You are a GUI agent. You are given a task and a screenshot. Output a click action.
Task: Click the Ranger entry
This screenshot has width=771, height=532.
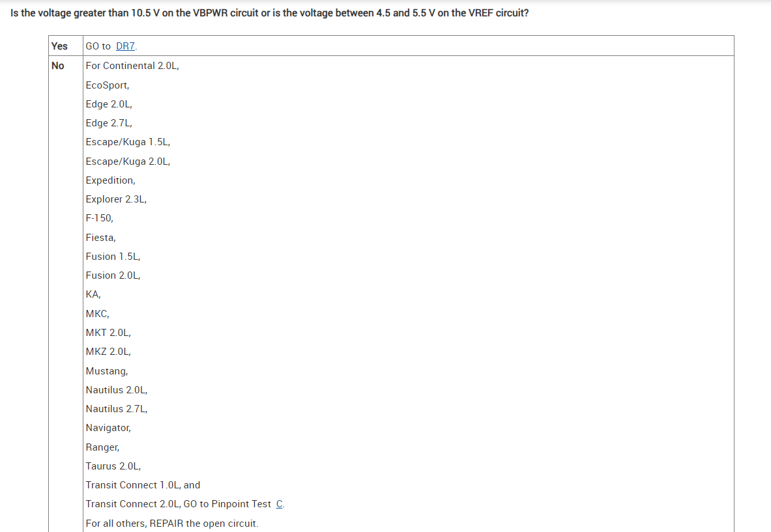102,447
